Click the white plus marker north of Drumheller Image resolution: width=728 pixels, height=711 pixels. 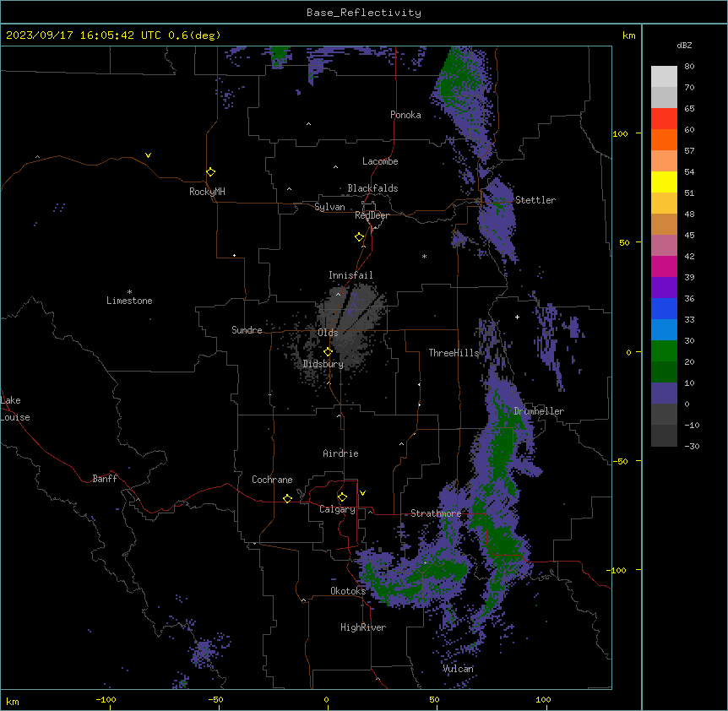517,317
